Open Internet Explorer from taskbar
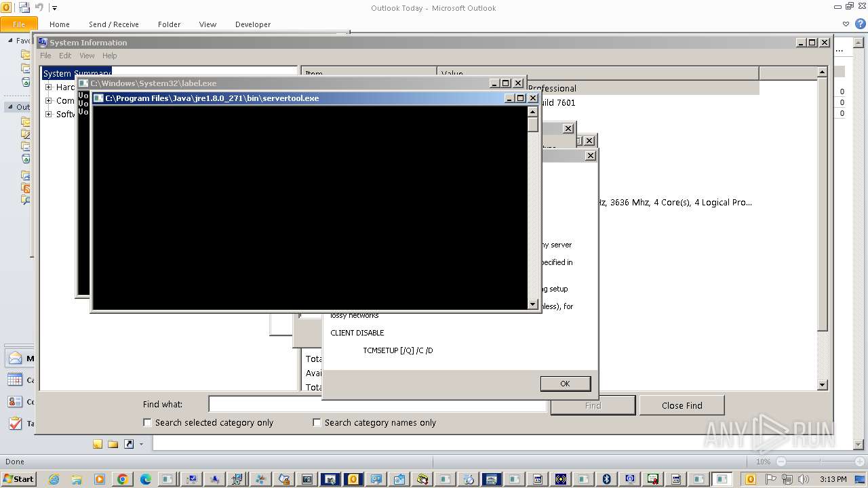Viewport: 868px width, 488px height. [x=54, y=479]
